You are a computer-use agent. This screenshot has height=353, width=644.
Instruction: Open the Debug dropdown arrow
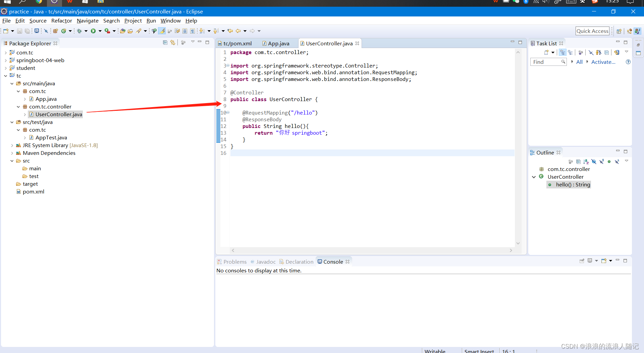86,31
